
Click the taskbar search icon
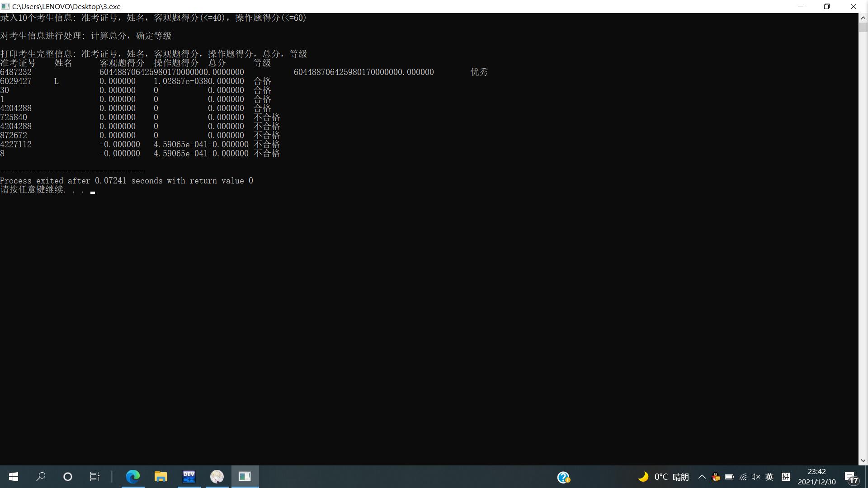click(x=41, y=477)
